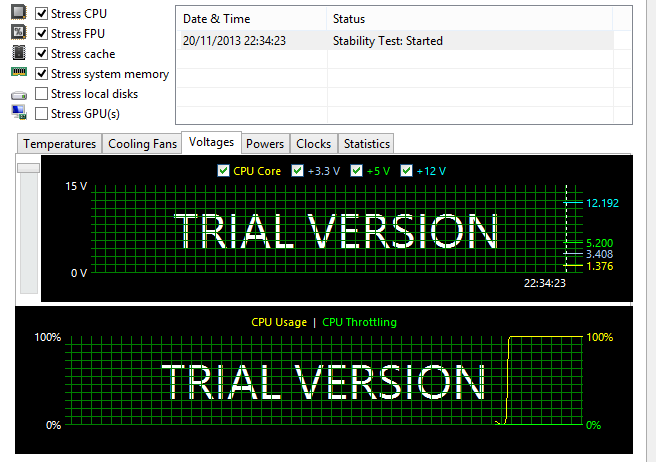Viewport: 656px width, 462px height.
Task: Select the Stability Test: Started log entry
Action: click(x=387, y=41)
